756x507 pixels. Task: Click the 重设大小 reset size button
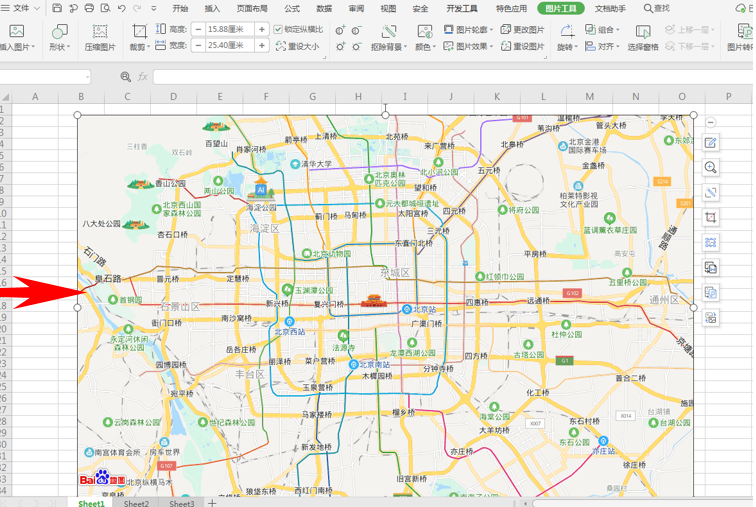297,46
